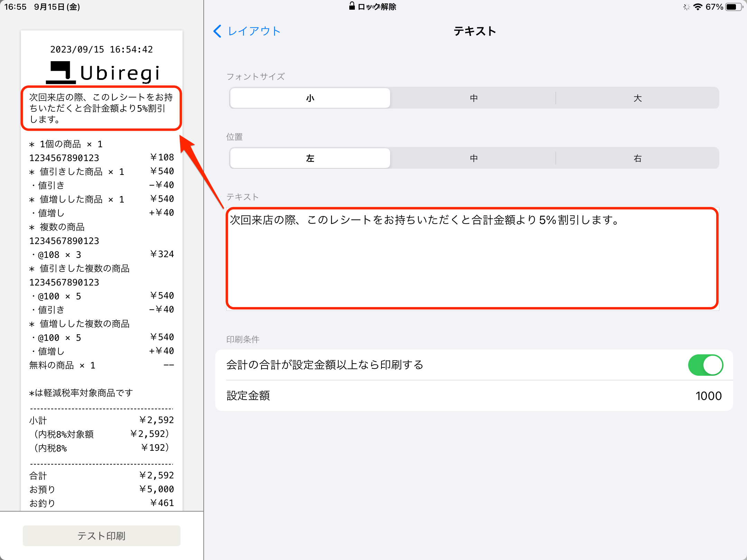The height and width of the screenshot is (560, 747).
Task: Tap the blue back chevron icon
Action: 218,31
